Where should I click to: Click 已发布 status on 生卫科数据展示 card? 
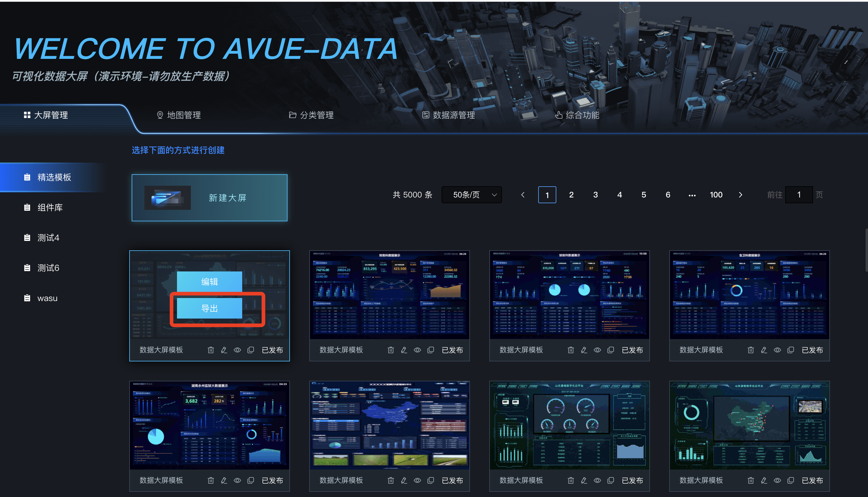tap(812, 350)
